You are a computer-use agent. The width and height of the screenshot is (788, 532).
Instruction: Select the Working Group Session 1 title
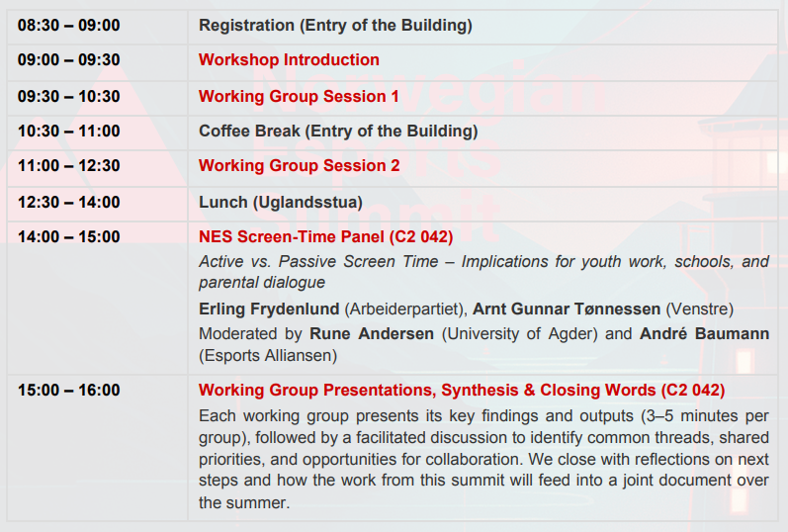(299, 96)
